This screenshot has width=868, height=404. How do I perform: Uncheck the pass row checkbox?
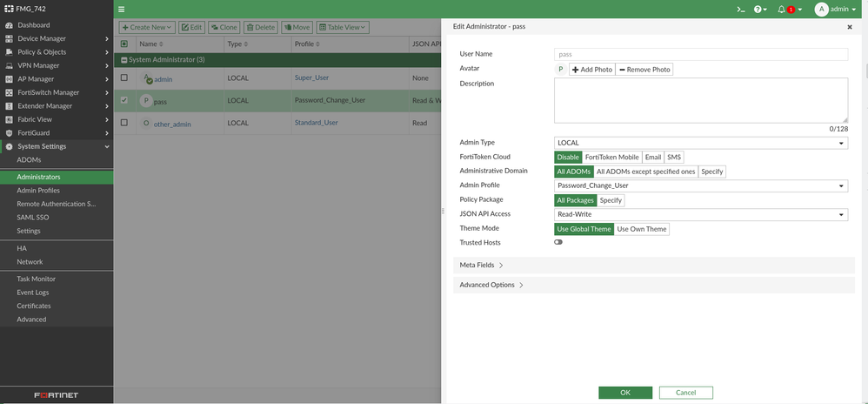click(124, 100)
